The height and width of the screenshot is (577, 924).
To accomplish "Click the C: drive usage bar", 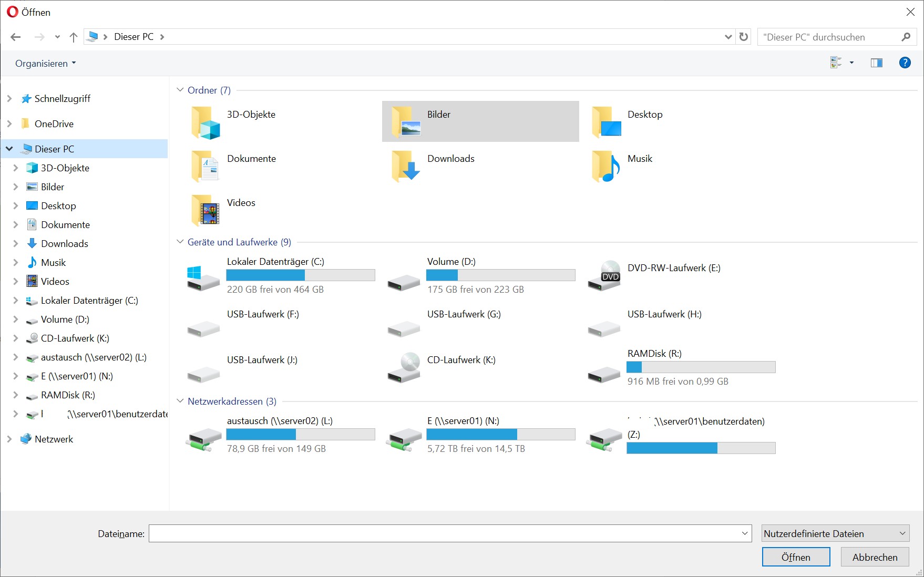I will pos(301,275).
